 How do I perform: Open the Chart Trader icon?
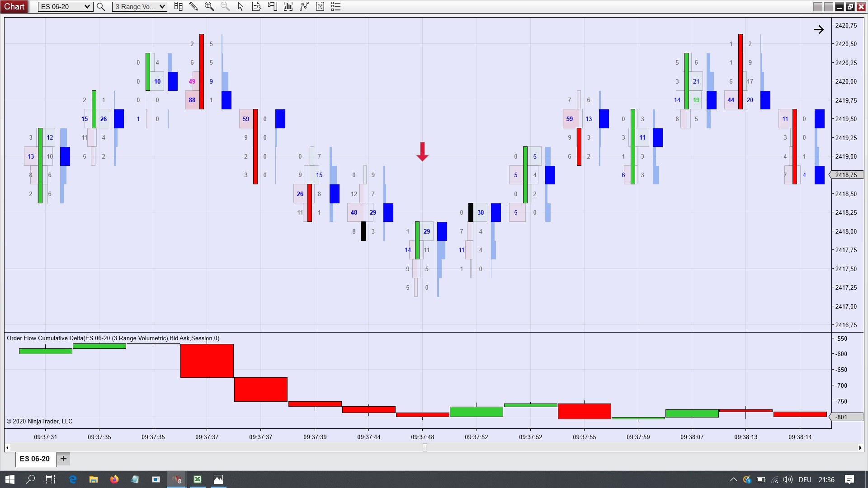[272, 7]
